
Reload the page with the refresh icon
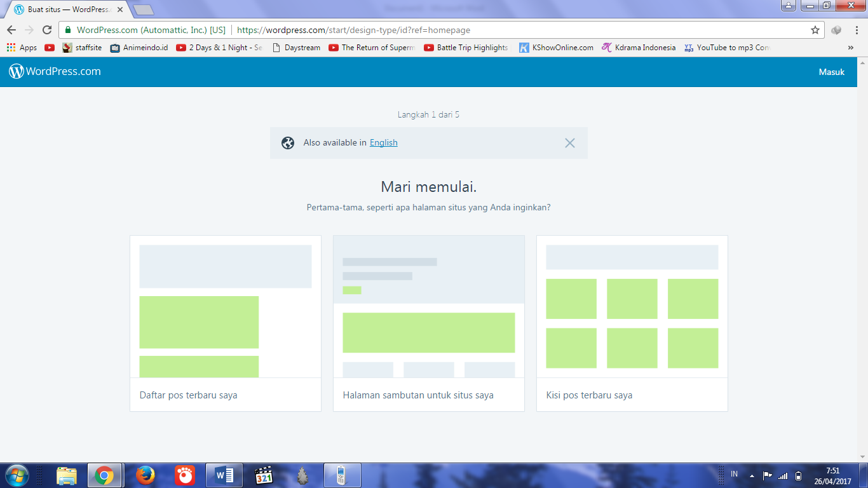[x=47, y=30]
